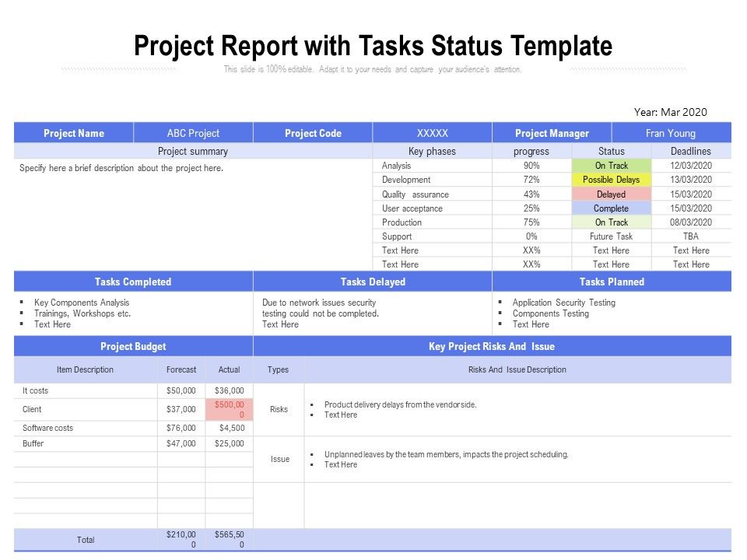The width and height of the screenshot is (747, 560).
Task: Click the 'Forecast' column header
Action: tap(181, 369)
